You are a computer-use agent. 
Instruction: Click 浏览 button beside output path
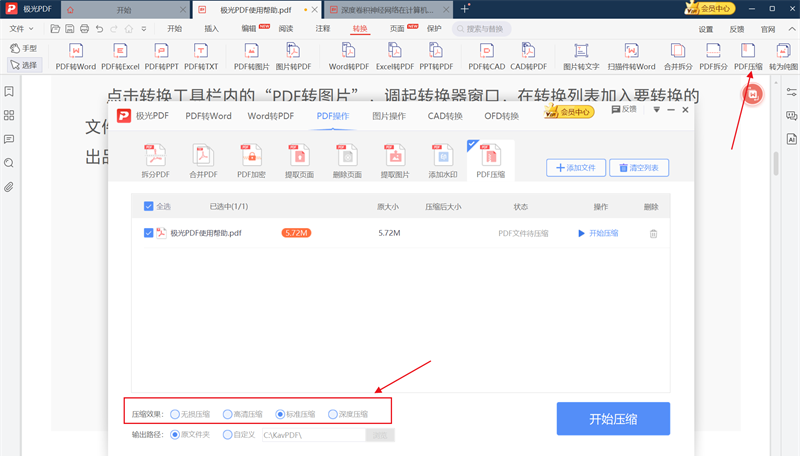coord(380,435)
